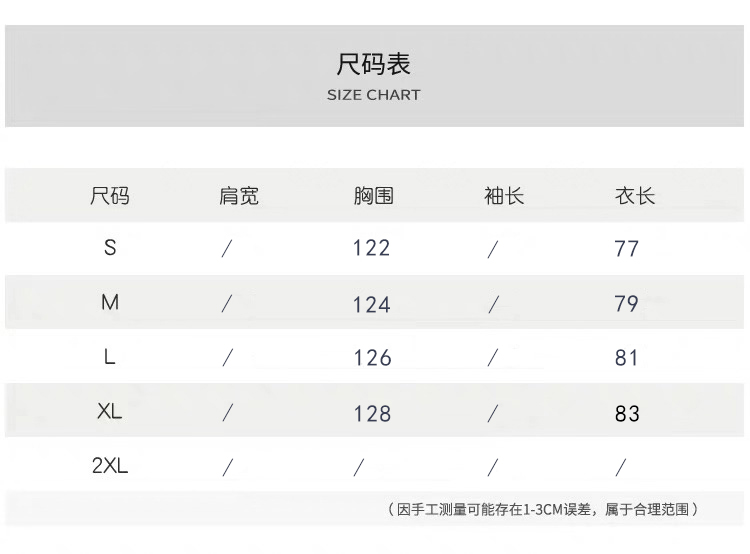Select the bust value 124

[x=371, y=304]
